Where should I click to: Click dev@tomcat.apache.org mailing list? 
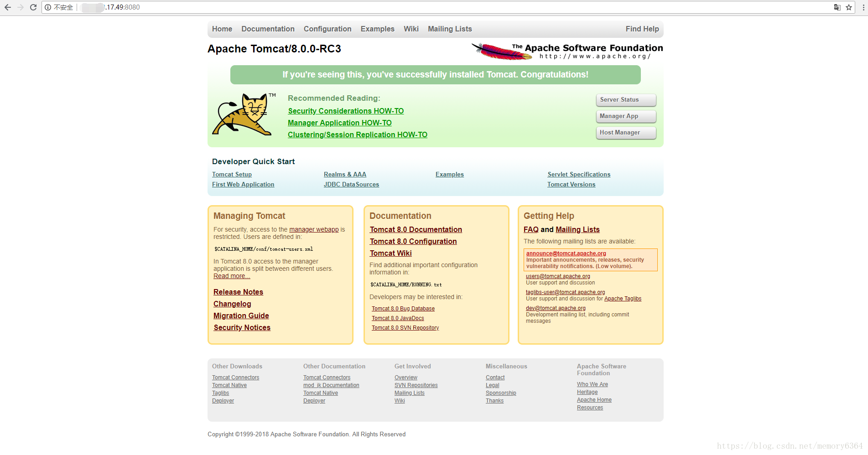[556, 308]
